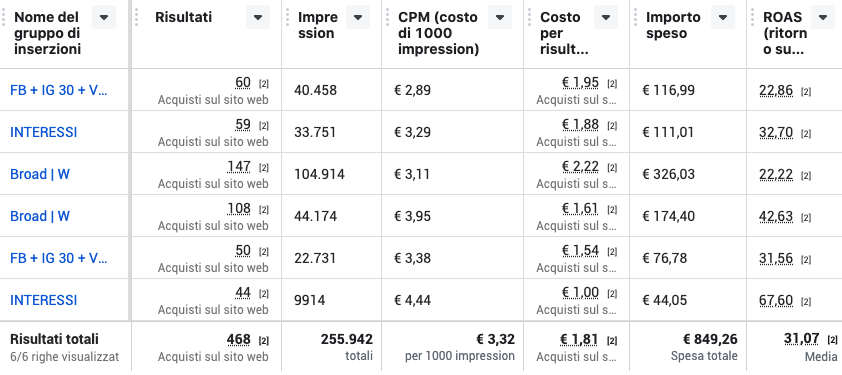Open the Risultati column dropdown arrow
842x375 pixels.
(x=258, y=17)
